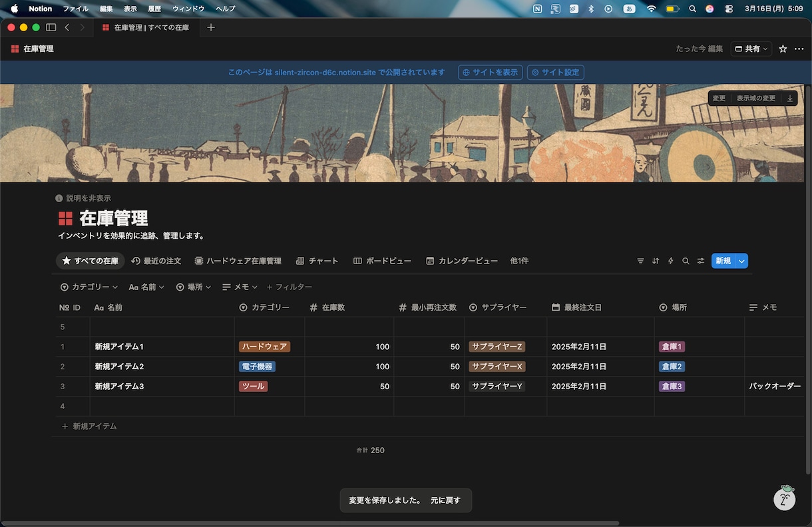Image resolution: width=812 pixels, height=527 pixels.
Task: Open the ウィンドウ menu
Action: pos(188,9)
